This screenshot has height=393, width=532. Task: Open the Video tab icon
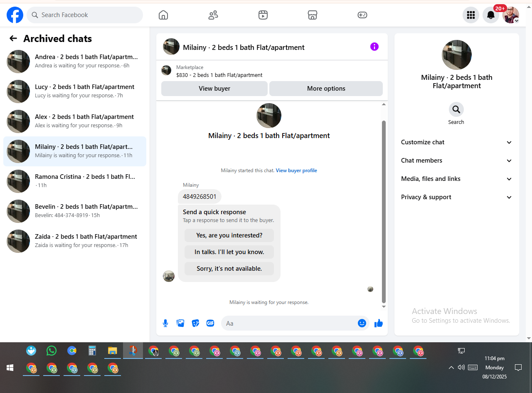[263, 15]
